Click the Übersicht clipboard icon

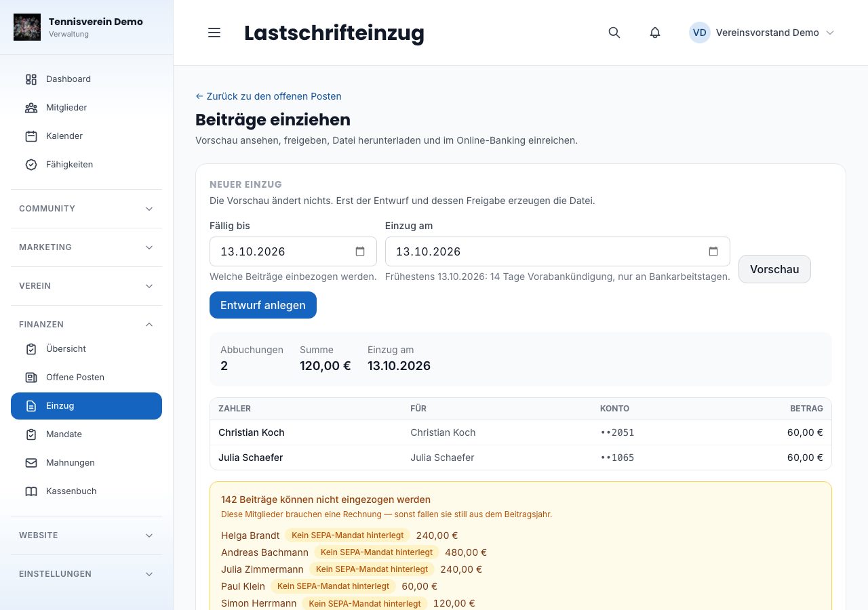click(x=31, y=349)
